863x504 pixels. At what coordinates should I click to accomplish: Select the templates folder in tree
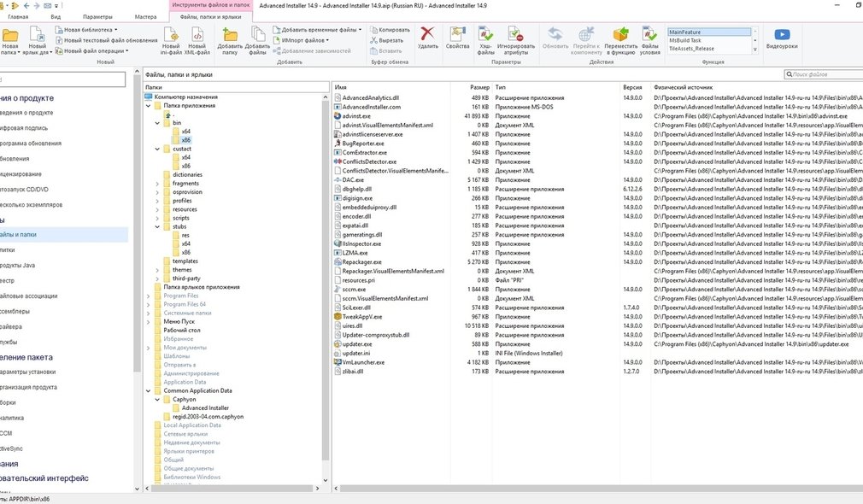[185, 261]
